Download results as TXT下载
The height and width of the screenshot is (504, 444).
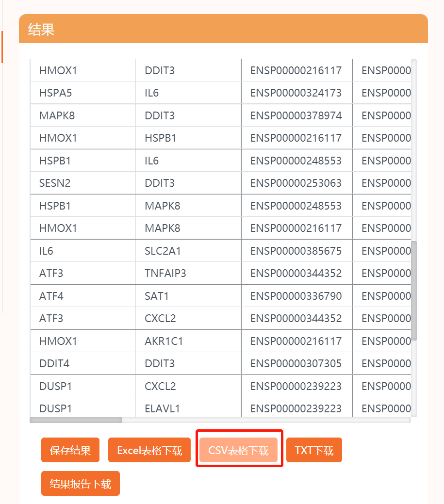(314, 450)
